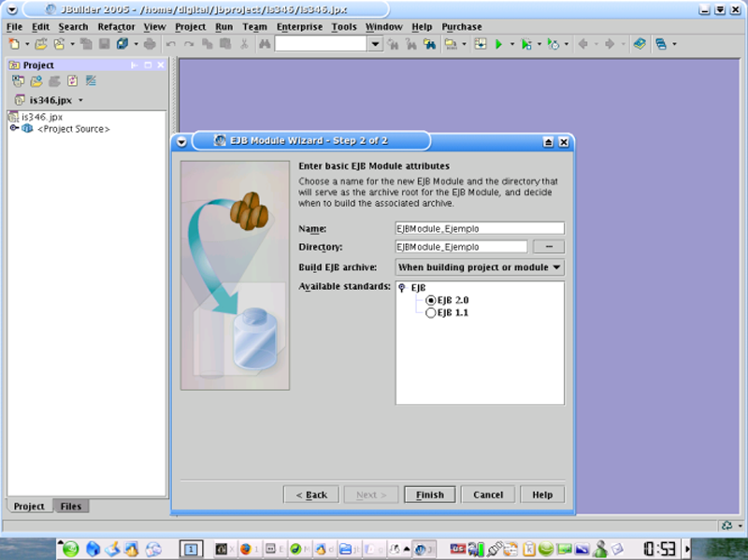Open the Build EJB archive dropdown
Image resolution: width=748 pixels, height=560 pixels.
tap(480, 267)
